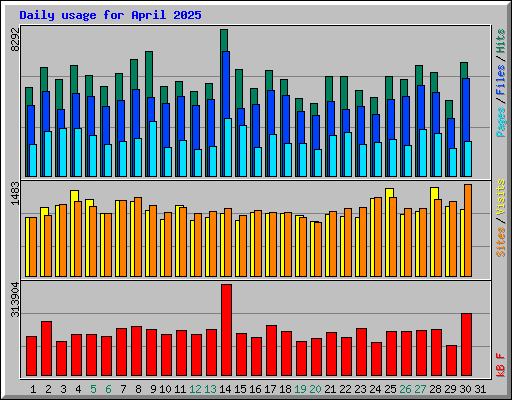Click the yellow 'Visits' legend label
This screenshot has height=400, width=512.
tap(501, 198)
